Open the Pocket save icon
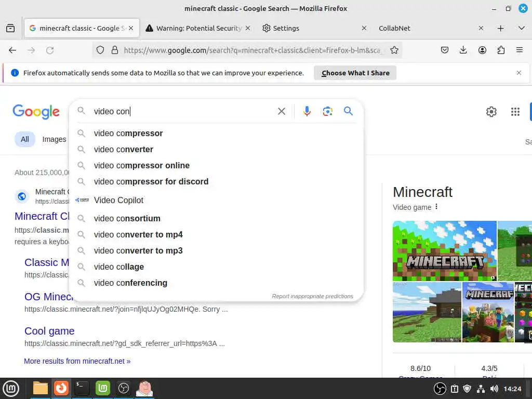This screenshot has width=532, height=399. click(445, 50)
